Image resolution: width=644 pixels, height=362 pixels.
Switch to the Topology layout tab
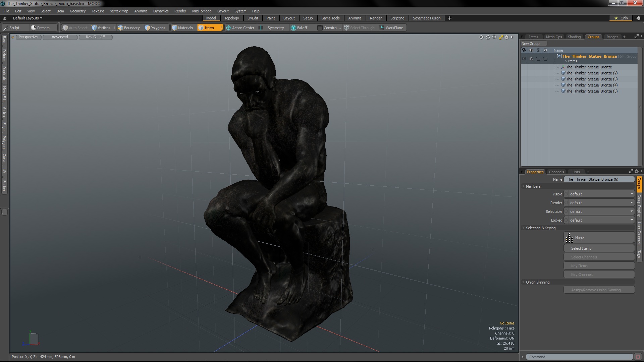coord(231,18)
